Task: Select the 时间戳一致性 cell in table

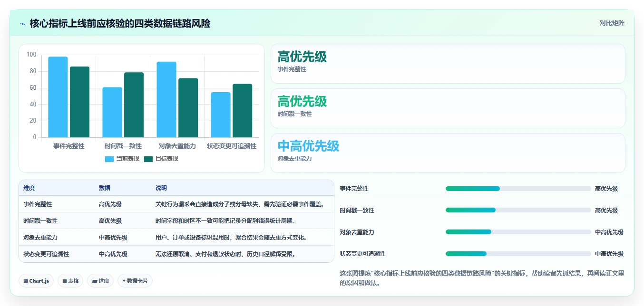Action: click(40, 221)
